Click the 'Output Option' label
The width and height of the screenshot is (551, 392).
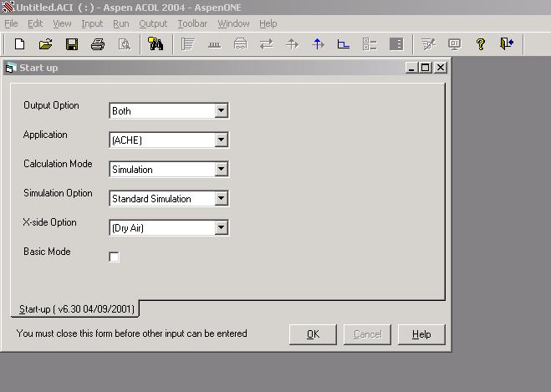click(51, 105)
